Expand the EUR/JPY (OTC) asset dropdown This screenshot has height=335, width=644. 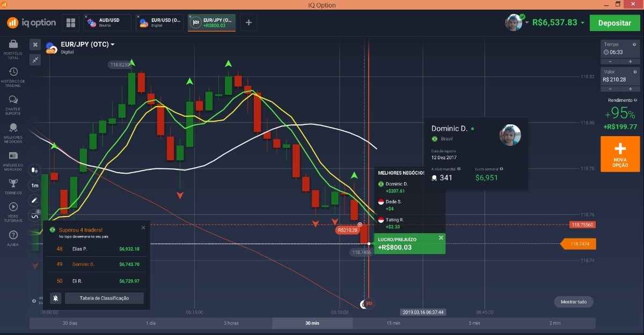[113, 44]
